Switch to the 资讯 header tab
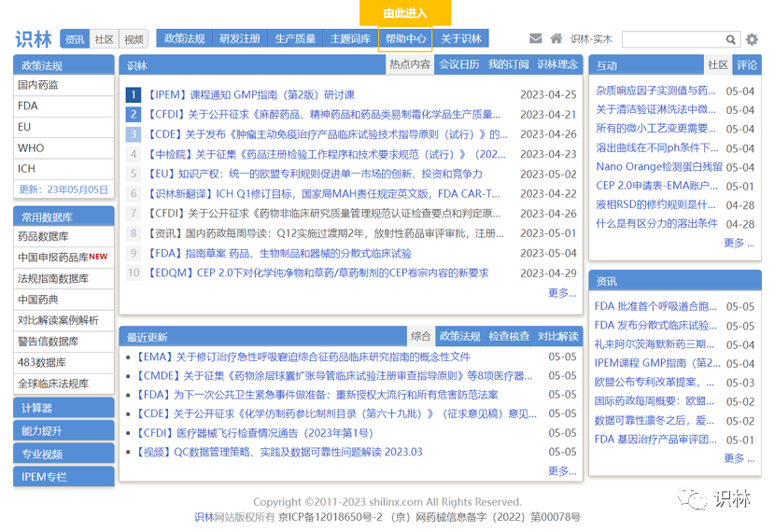Screen dimensions: 775x532 point(75,39)
